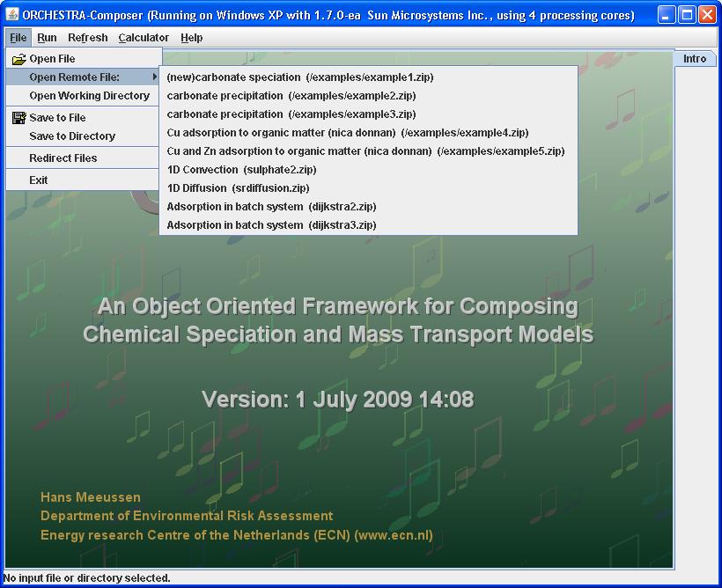Image resolution: width=722 pixels, height=588 pixels.
Task: Open 1D Convection sulphate2.zip
Action: coord(368,170)
